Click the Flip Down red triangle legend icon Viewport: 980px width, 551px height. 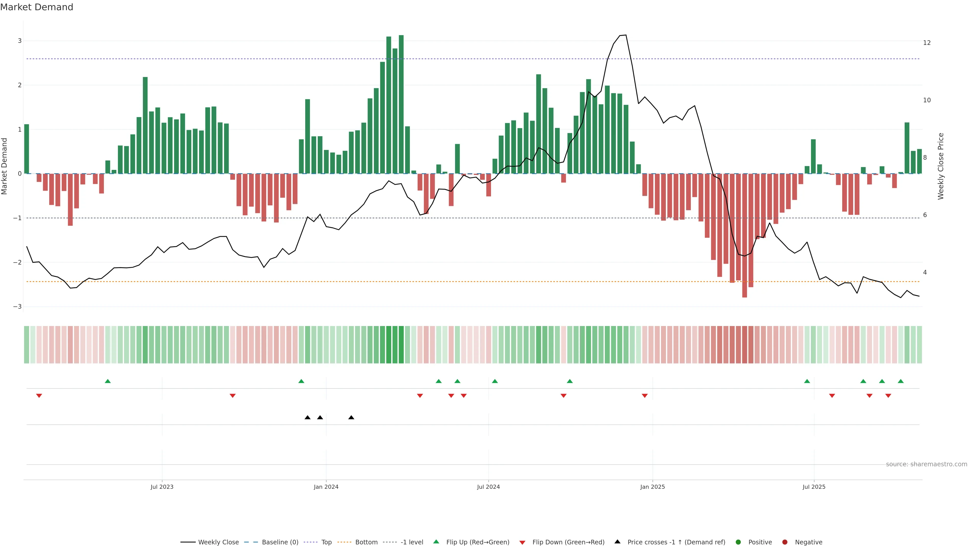522,542
